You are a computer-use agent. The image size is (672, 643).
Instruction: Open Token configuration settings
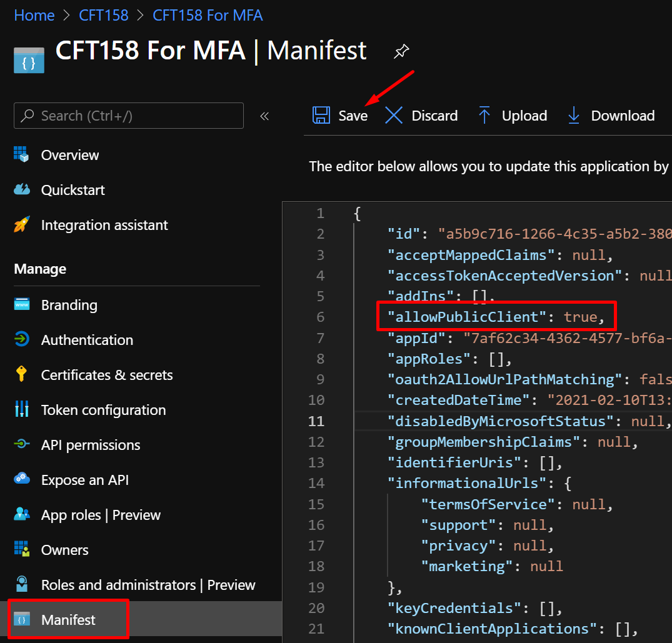click(x=103, y=410)
